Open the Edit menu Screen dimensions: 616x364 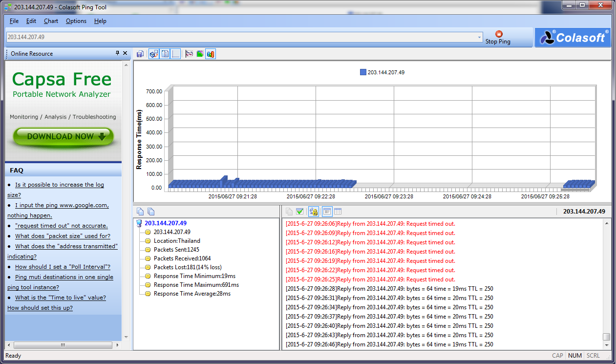tap(31, 21)
